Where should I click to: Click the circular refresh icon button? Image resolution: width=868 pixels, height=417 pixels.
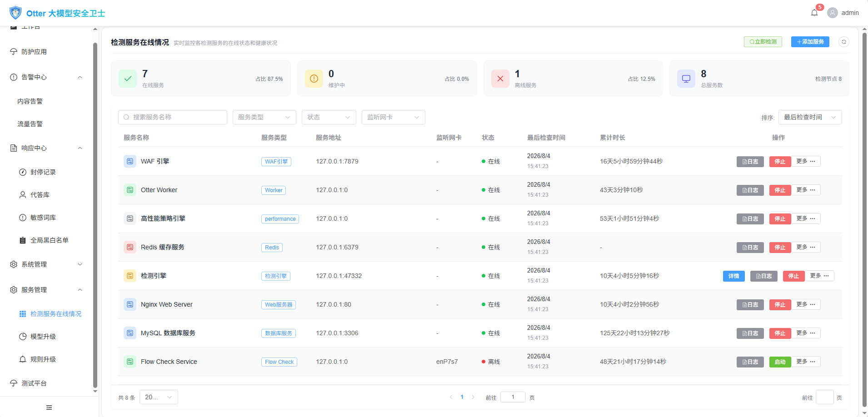[x=844, y=42]
